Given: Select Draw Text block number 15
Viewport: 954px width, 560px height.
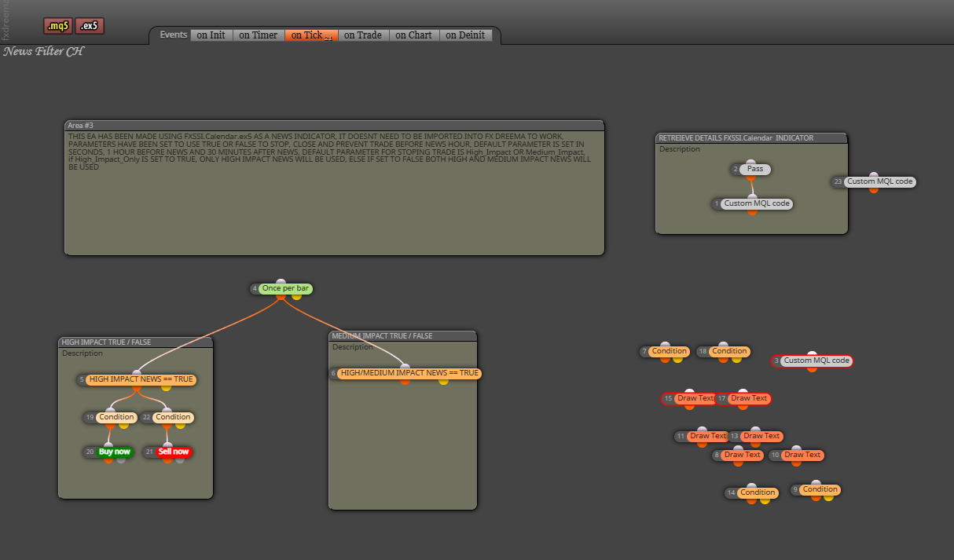Looking at the screenshot, I should click(x=695, y=398).
